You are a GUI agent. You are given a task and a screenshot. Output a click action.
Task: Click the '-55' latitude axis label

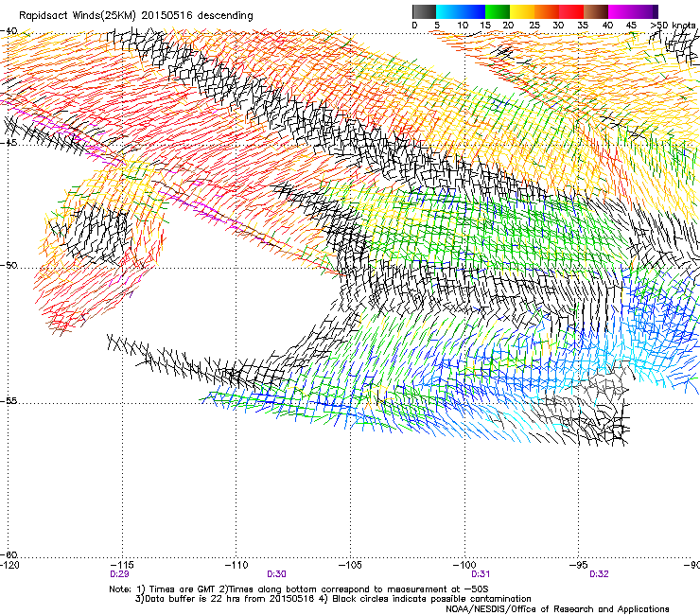pyautogui.click(x=9, y=400)
